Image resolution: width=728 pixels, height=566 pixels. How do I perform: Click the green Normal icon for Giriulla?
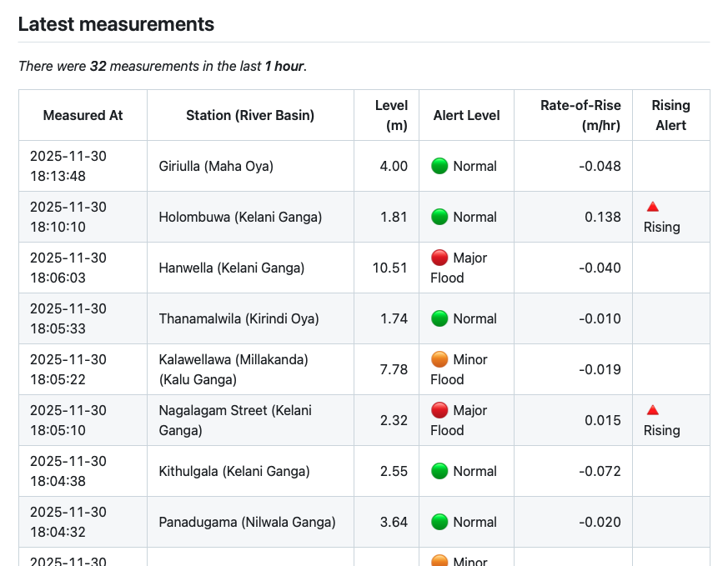point(439,166)
